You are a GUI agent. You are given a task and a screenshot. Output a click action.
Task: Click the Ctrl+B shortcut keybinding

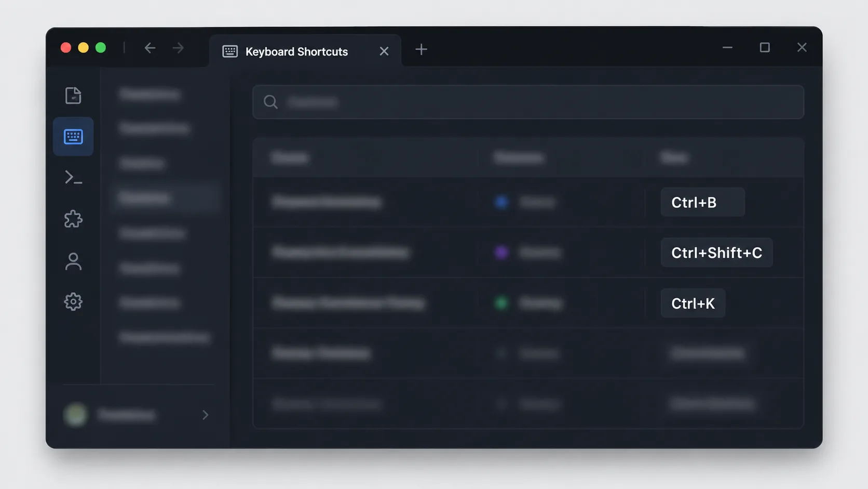pyautogui.click(x=702, y=202)
